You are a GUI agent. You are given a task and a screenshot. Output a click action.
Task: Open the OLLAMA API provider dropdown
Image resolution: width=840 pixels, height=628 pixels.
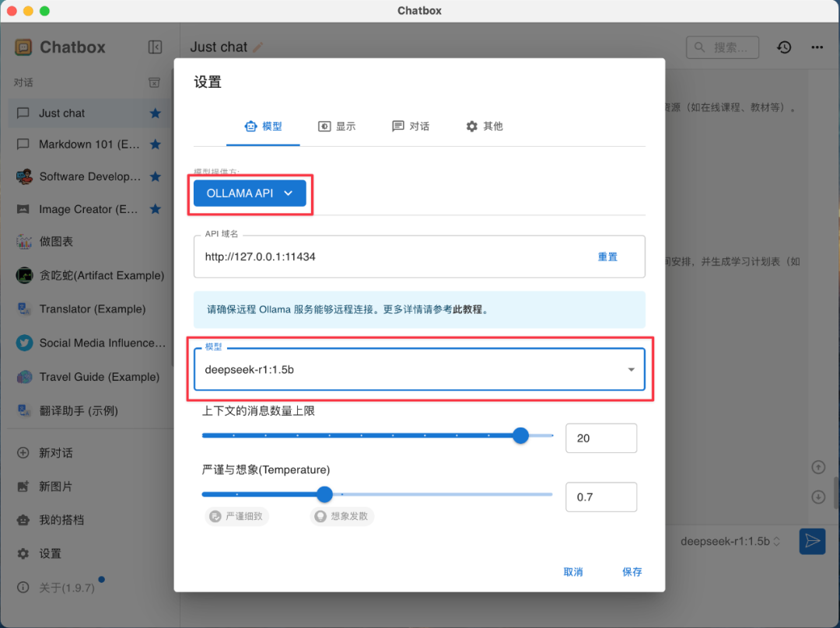coord(250,193)
